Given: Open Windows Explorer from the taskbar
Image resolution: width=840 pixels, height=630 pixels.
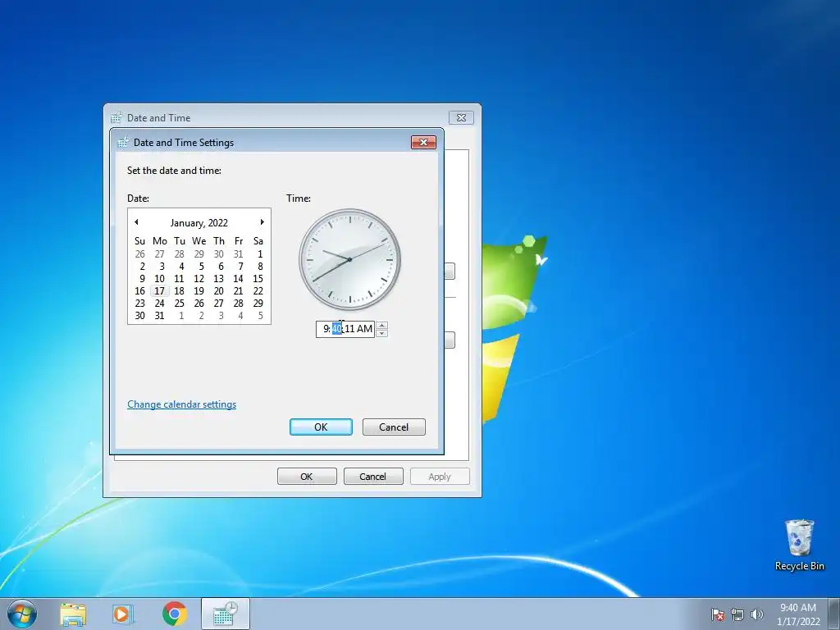Looking at the screenshot, I should coord(73,614).
